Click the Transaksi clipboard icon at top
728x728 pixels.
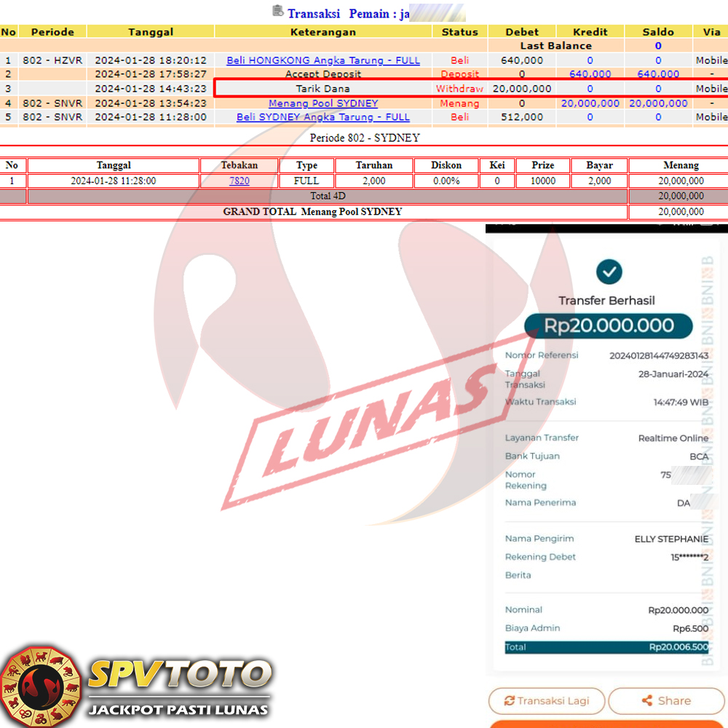(x=277, y=11)
